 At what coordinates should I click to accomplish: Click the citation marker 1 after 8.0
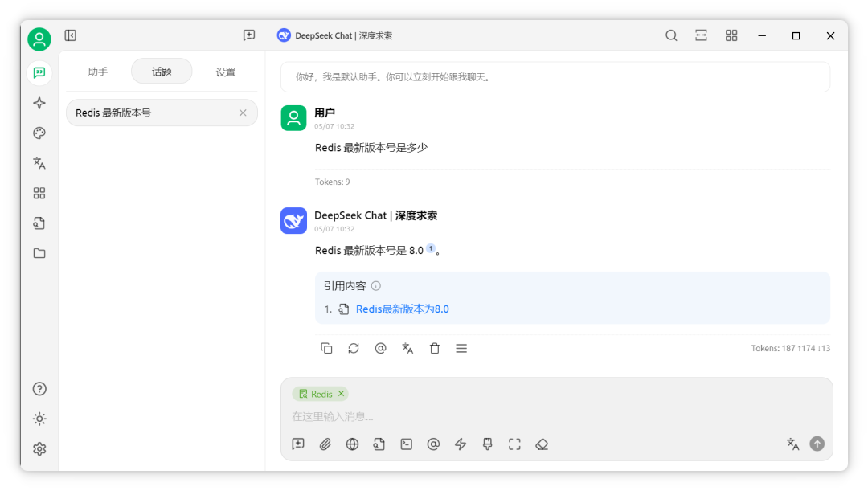431,248
